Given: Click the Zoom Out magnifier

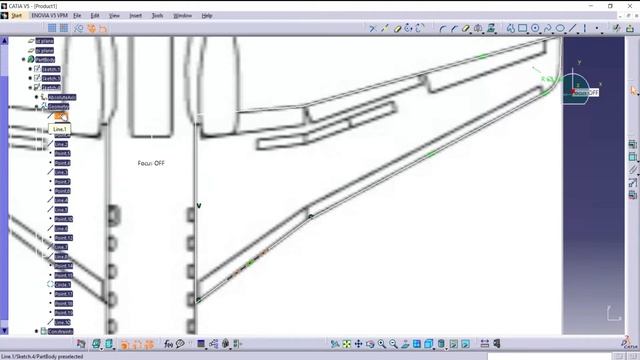Looking at the screenshot, I should point(393,344).
